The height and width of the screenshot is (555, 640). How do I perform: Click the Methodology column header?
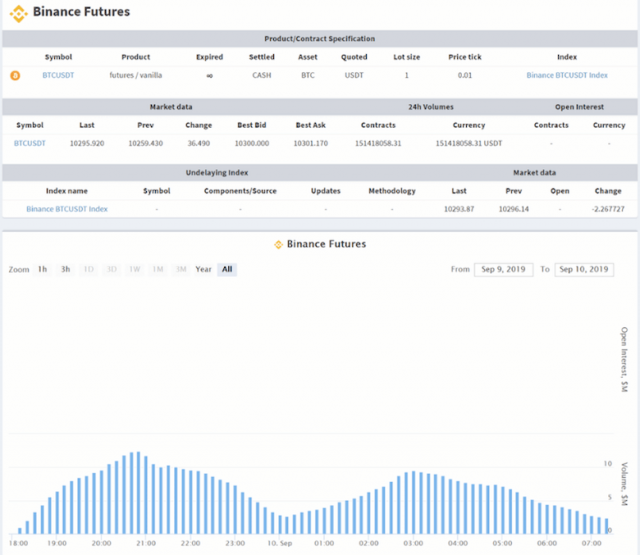click(392, 191)
